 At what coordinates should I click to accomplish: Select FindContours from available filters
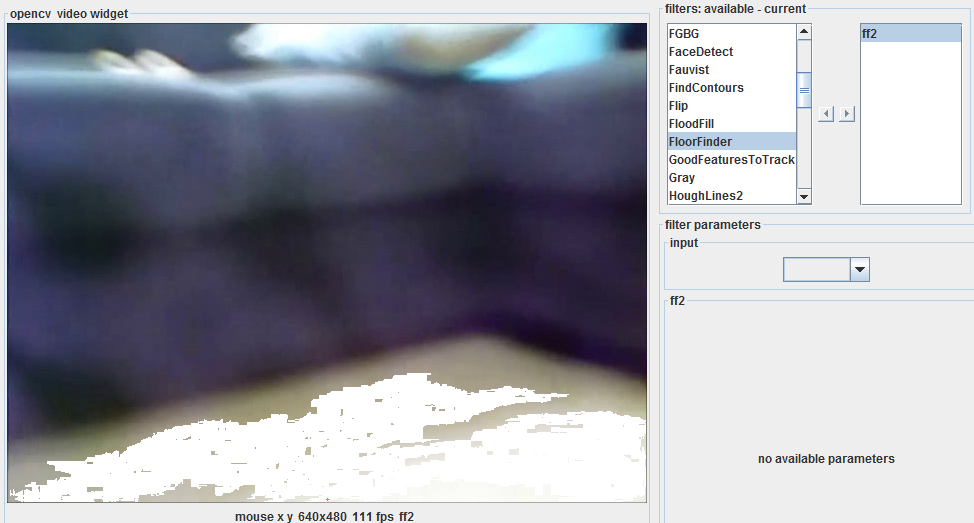732,88
